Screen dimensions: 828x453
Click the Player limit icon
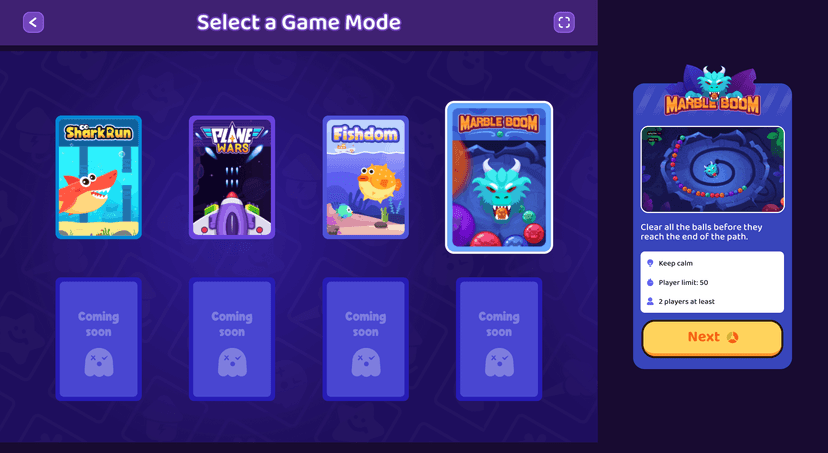tap(650, 282)
